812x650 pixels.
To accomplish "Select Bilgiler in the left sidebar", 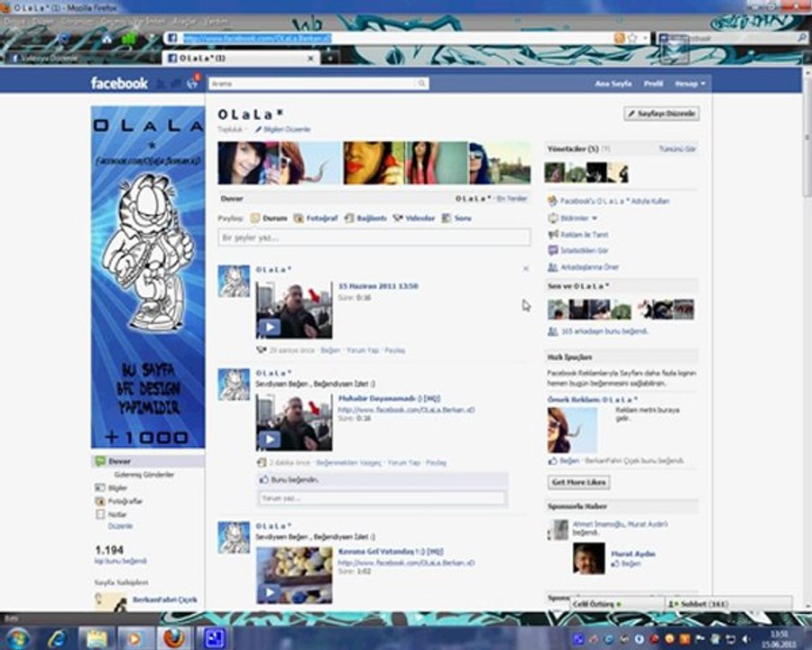I will tap(117, 487).
